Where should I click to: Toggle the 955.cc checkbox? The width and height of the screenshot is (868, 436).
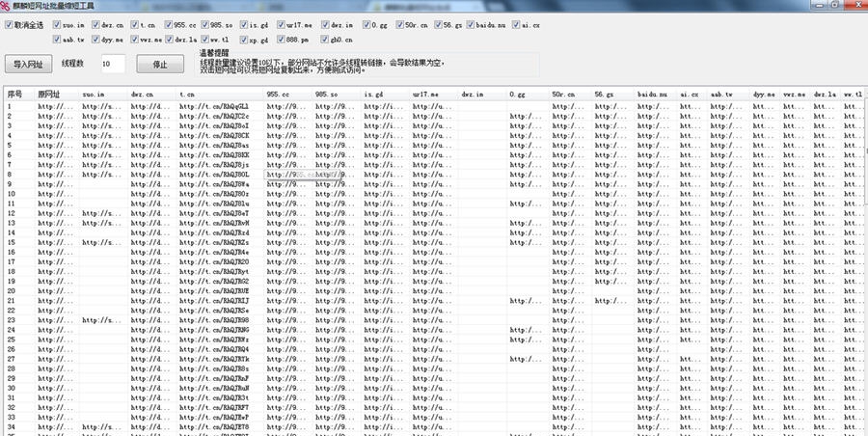[168, 25]
